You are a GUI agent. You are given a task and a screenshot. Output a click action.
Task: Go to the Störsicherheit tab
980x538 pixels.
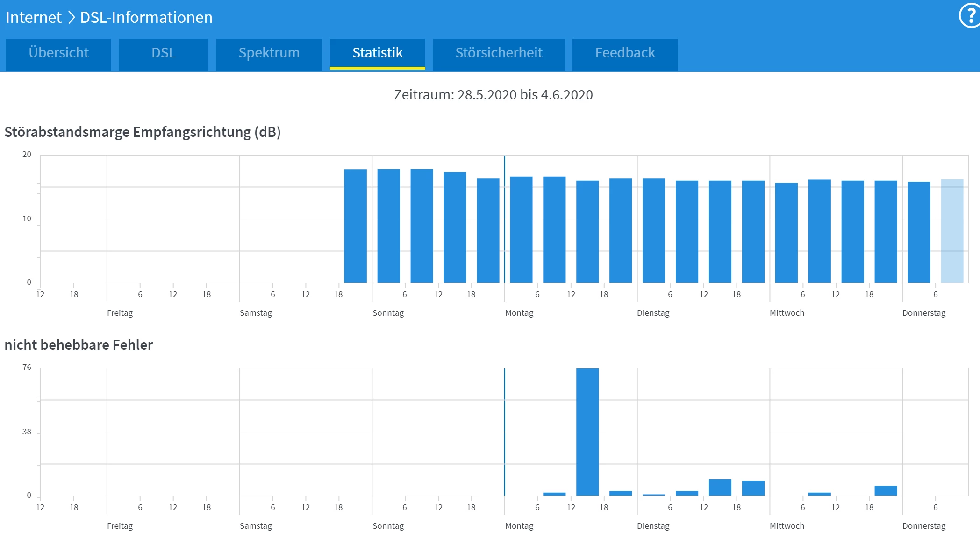[499, 53]
